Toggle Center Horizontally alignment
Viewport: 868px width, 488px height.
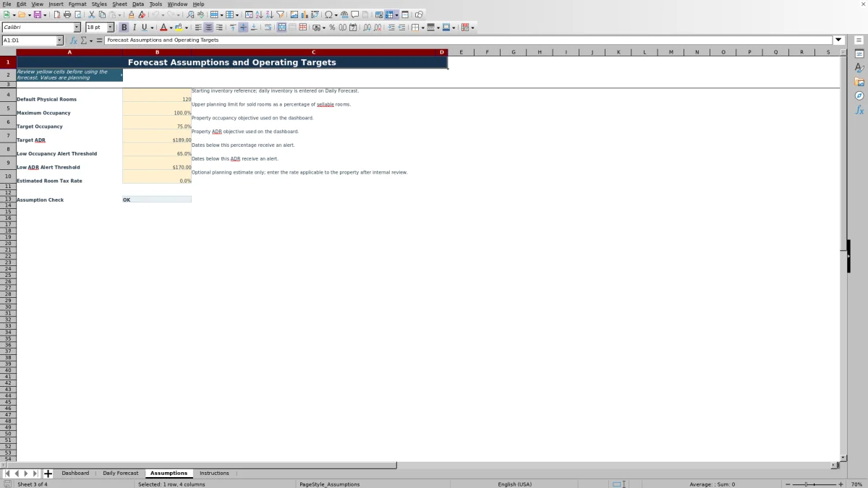(x=208, y=27)
